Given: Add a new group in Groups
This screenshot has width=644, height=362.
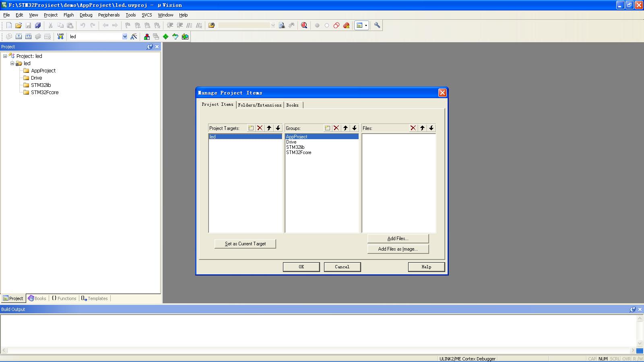Looking at the screenshot, I should click(x=328, y=128).
